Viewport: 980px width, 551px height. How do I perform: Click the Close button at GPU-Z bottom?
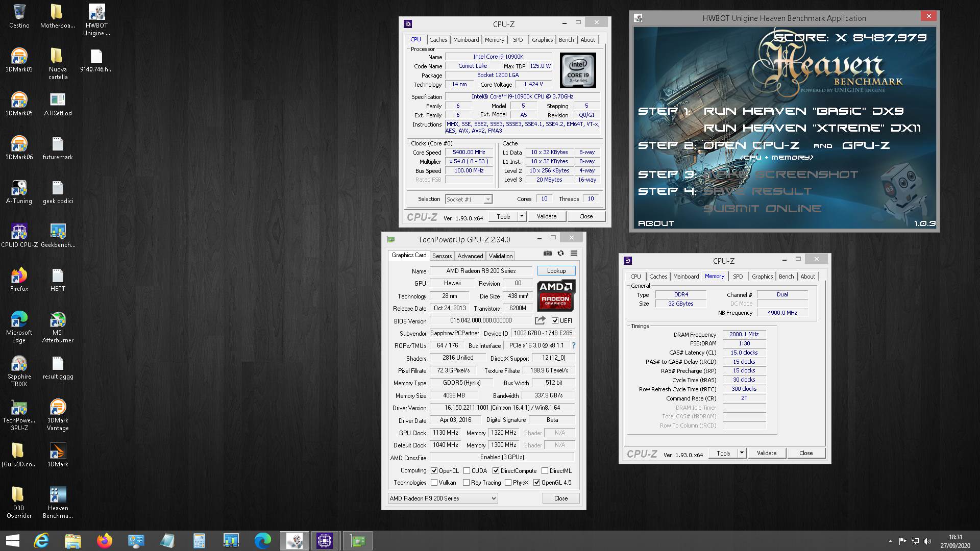click(561, 498)
